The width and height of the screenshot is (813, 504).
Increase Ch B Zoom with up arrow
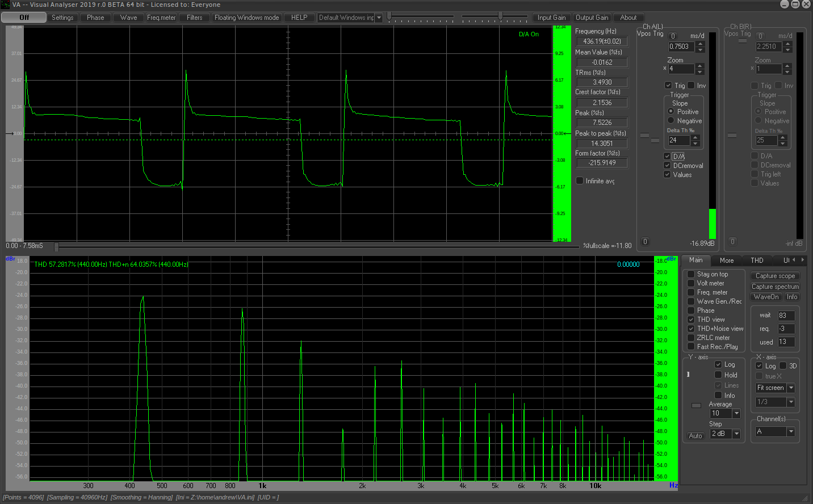click(787, 66)
